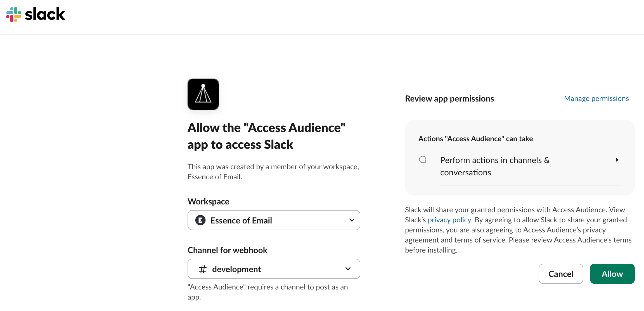Select the development channel entry
644x311 pixels.
click(x=236, y=269)
